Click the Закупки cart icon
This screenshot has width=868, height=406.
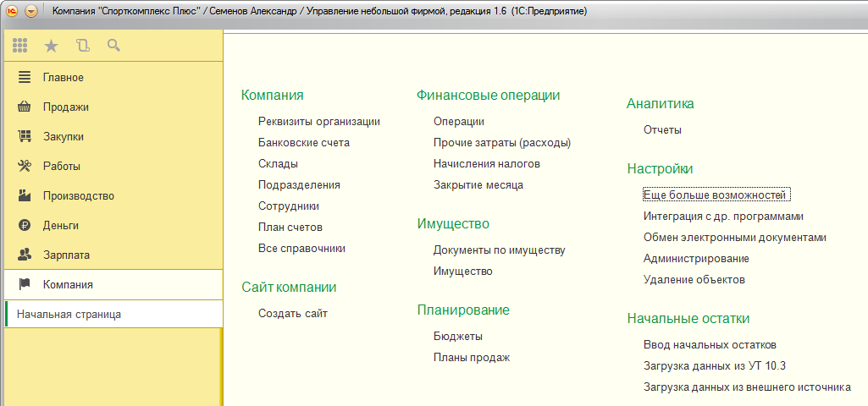[25, 137]
